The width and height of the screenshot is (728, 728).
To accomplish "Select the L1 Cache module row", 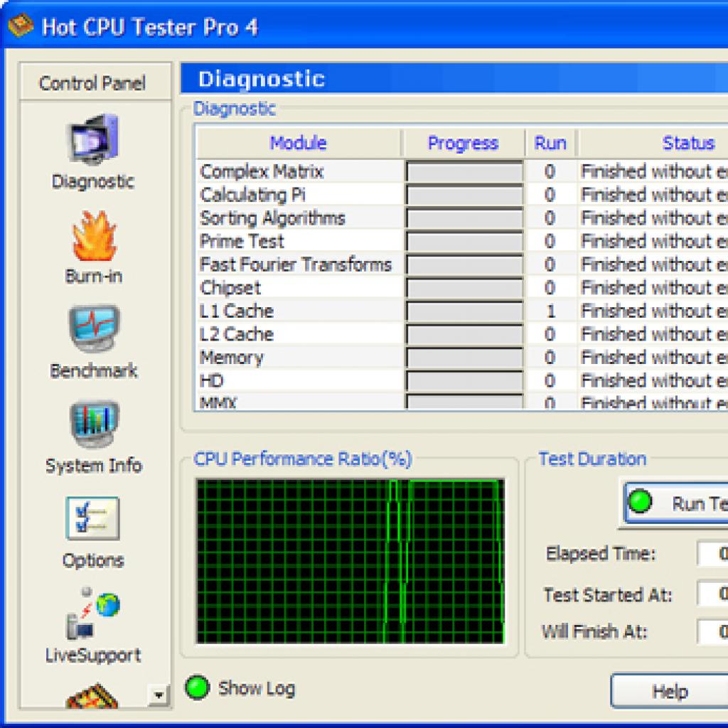I will [x=237, y=311].
